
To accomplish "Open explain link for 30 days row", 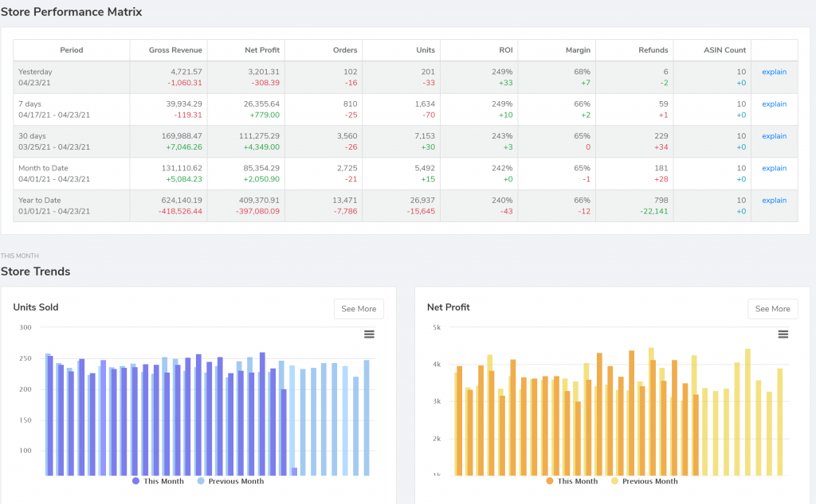I will coord(774,136).
